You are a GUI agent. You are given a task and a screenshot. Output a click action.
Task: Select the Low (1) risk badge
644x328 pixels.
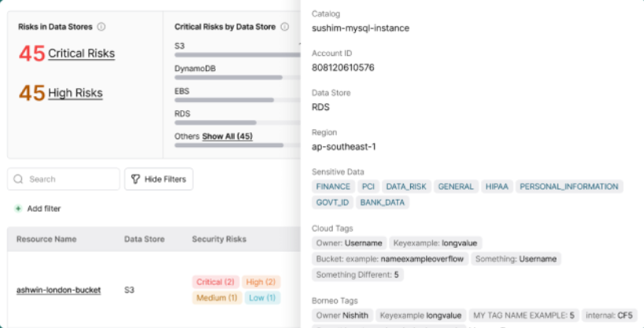tap(262, 298)
